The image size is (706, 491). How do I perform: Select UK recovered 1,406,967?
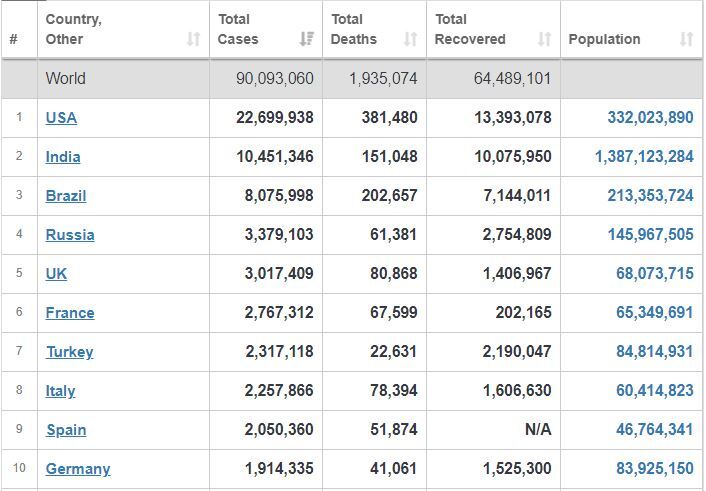[x=517, y=274]
